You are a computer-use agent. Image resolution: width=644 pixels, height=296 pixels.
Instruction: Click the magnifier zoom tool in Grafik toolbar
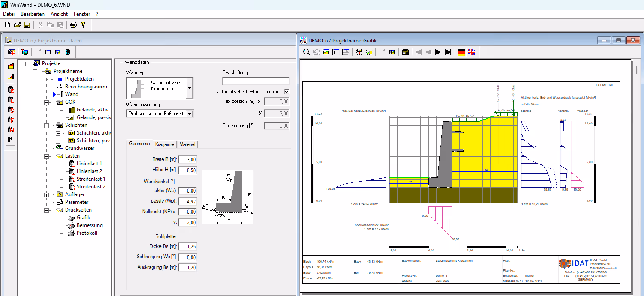point(307,52)
